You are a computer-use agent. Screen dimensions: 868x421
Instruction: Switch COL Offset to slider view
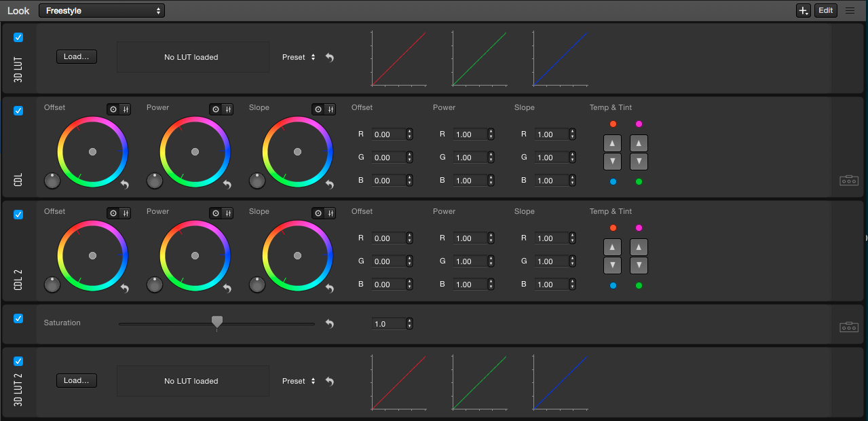point(126,109)
